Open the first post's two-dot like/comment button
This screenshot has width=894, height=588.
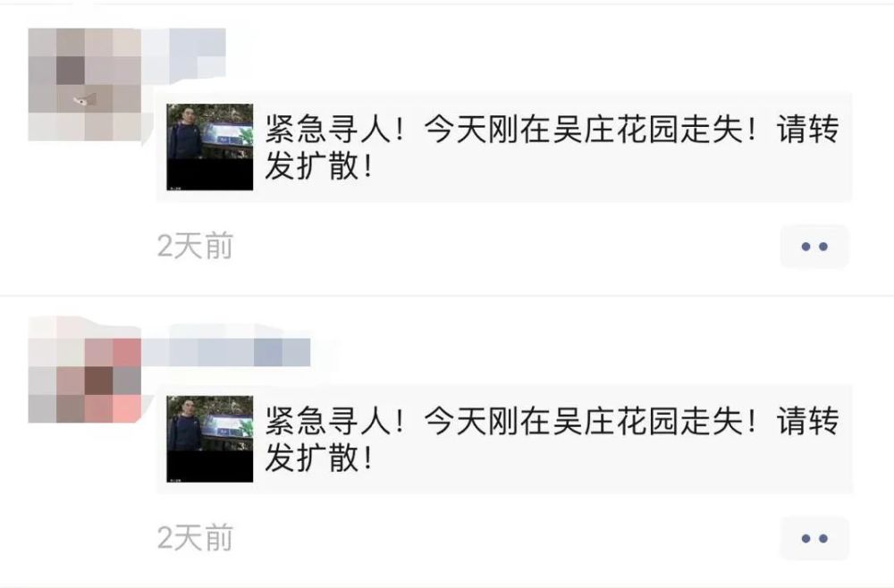(x=814, y=247)
